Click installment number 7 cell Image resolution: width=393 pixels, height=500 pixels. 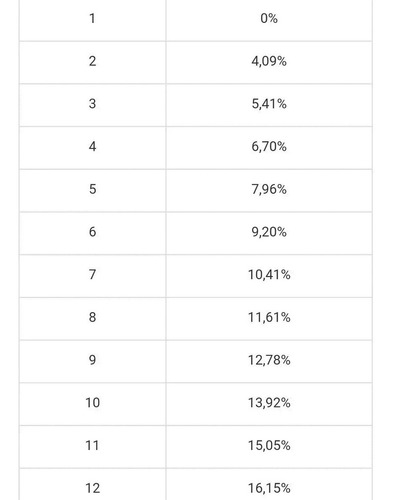(x=93, y=276)
